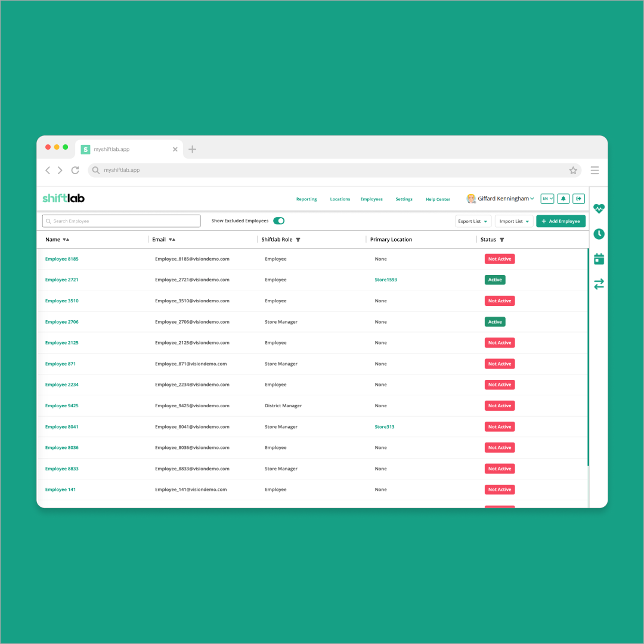Open the calendar icon in right sidebar

(x=599, y=259)
